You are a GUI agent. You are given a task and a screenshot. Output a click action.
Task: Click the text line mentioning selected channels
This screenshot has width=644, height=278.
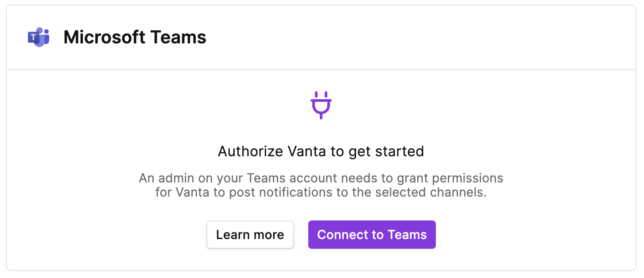pyautogui.click(x=321, y=193)
